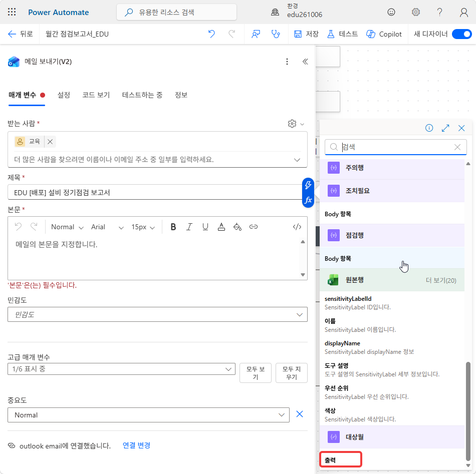Open the 중요도 Normal dropdown
The width and height of the screenshot is (476, 474).
148,415
